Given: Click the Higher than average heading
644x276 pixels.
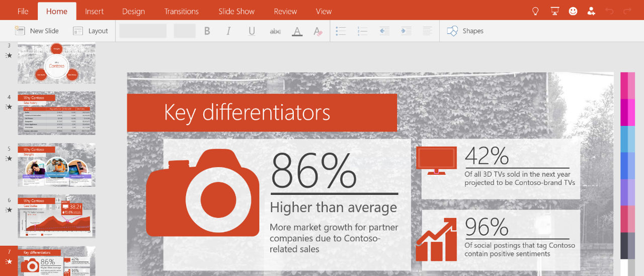Looking at the screenshot, I should [x=334, y=208].
